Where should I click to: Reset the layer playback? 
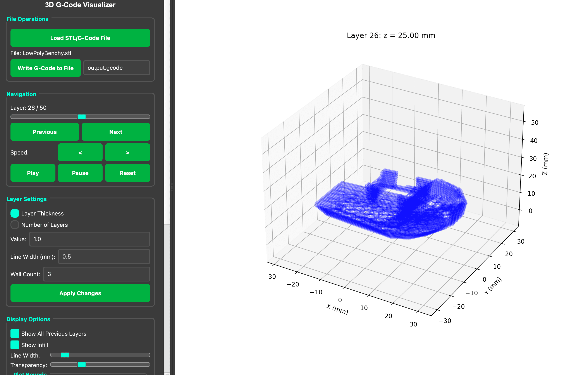coord(127,173)
